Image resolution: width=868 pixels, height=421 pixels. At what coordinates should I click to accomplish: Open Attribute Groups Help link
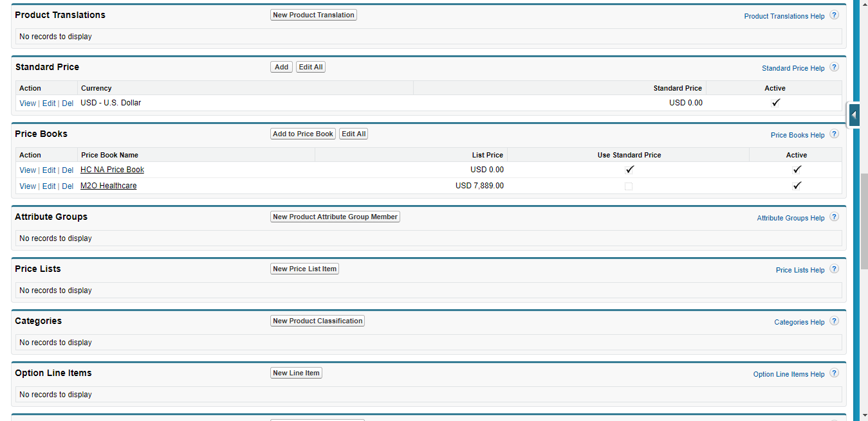[791, 218]
